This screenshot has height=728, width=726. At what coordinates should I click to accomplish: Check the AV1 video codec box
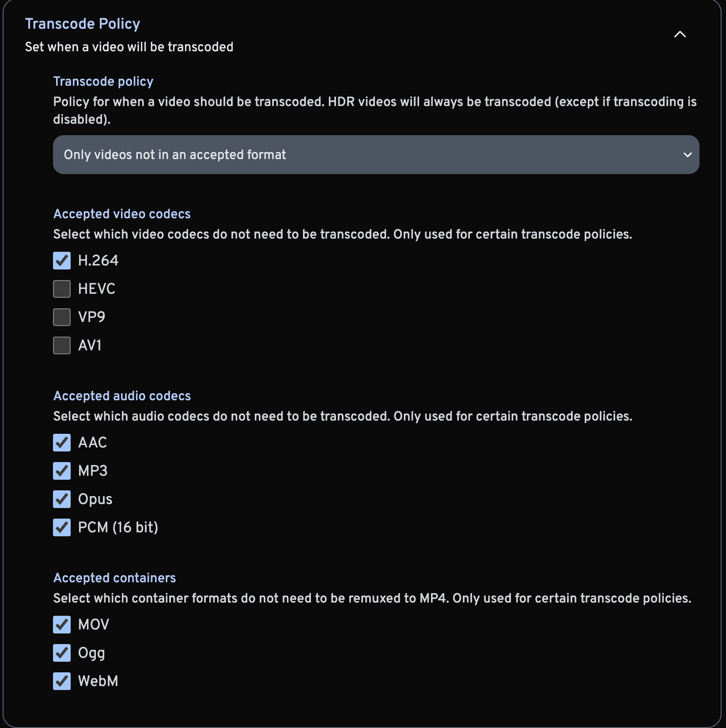click(x=62, y=345)
